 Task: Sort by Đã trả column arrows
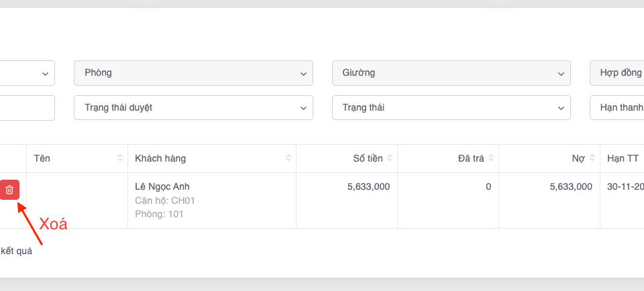click(x=492, y=158)
